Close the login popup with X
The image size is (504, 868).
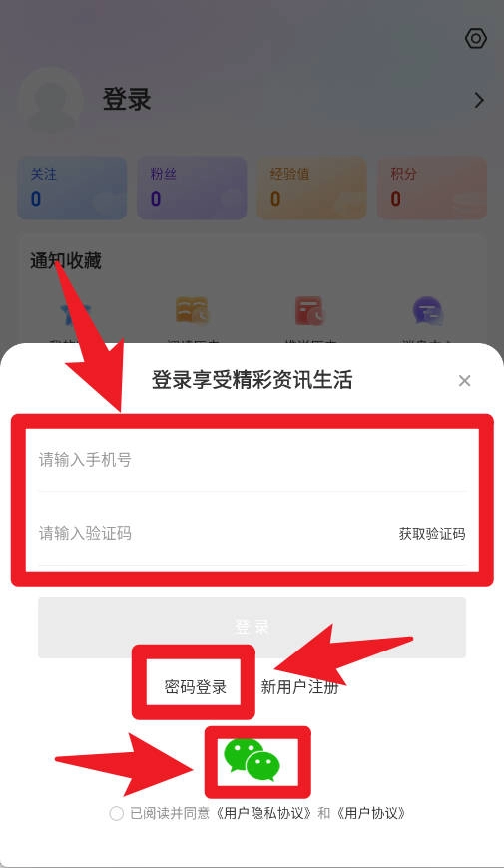pyautogui.click(x=465, y=381)
